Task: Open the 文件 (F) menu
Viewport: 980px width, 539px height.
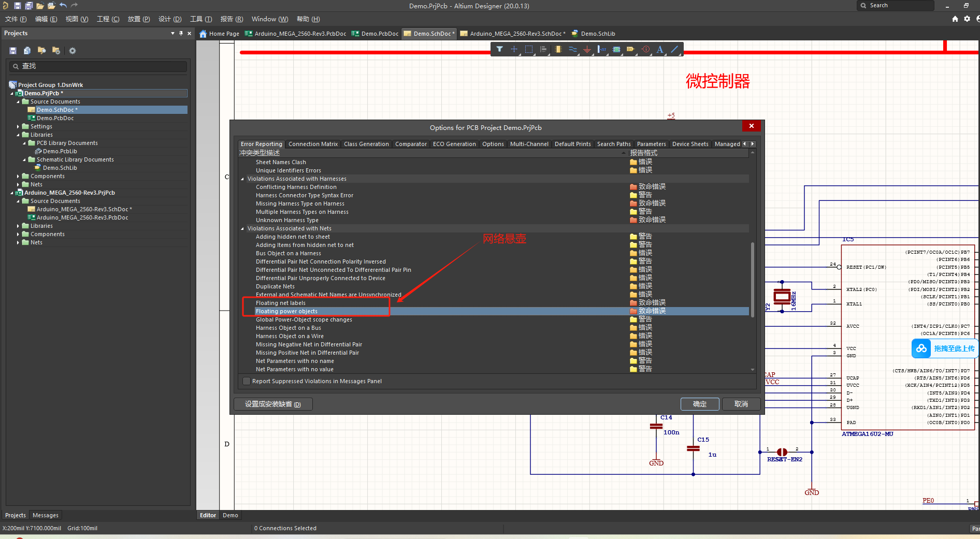Action: [x=16, y=19]
